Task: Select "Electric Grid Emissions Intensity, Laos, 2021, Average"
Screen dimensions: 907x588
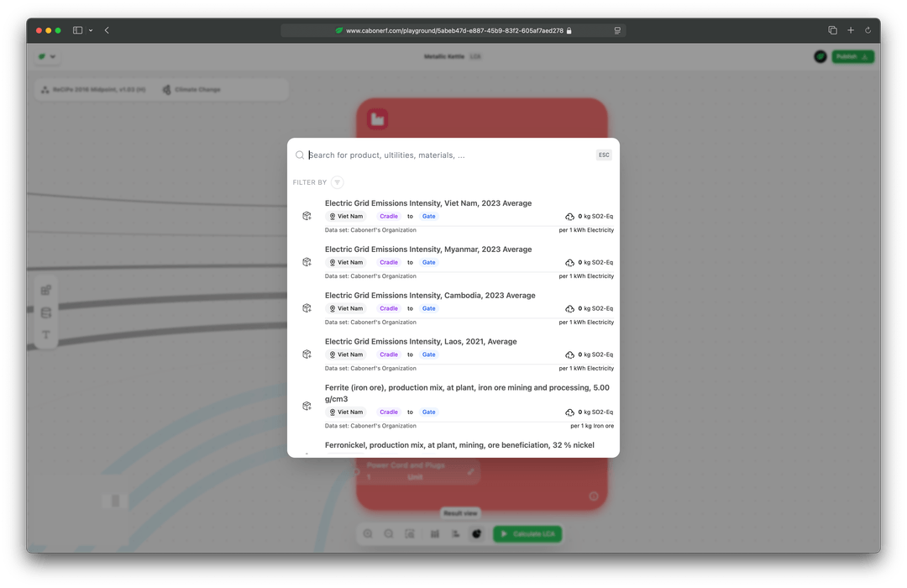Action: (x=421, y=341)
